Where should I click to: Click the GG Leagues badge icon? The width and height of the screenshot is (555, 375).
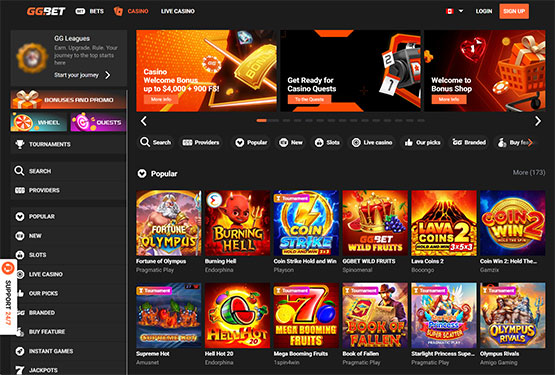tap(32, 57)
